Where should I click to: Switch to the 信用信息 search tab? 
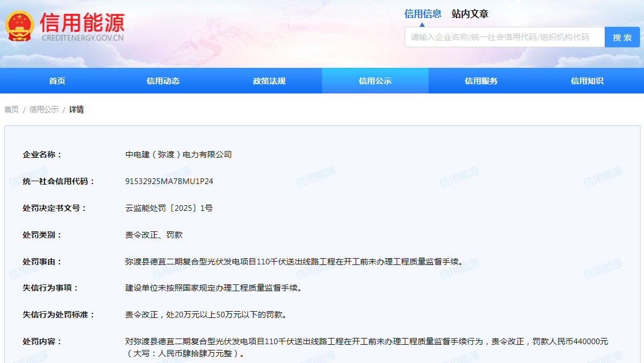pyautogui.click(x=422, y=14)
